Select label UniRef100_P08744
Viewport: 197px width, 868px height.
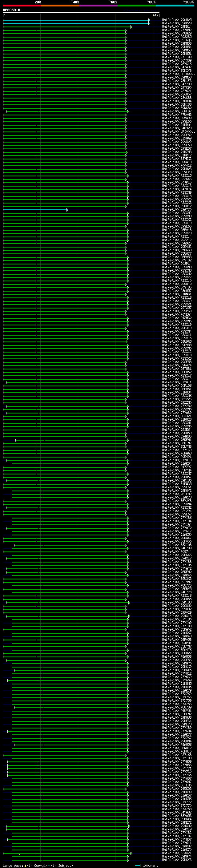tap(177, 551)
